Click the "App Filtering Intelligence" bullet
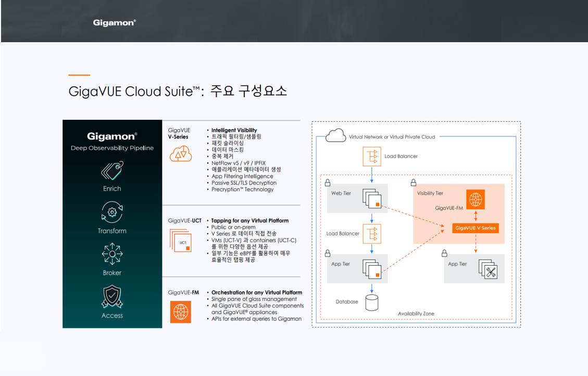The width and height of the screenshot is (588, 376). (x=242, y=176)
